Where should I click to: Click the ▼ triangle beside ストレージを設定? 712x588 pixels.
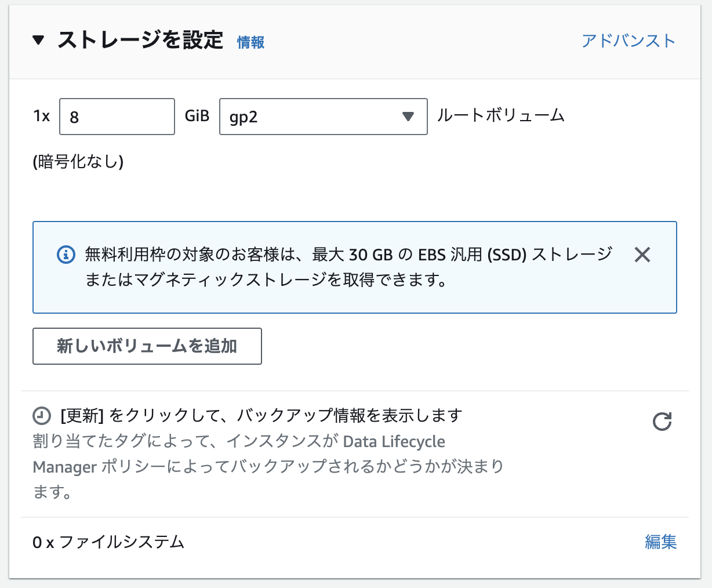(38, 41)
